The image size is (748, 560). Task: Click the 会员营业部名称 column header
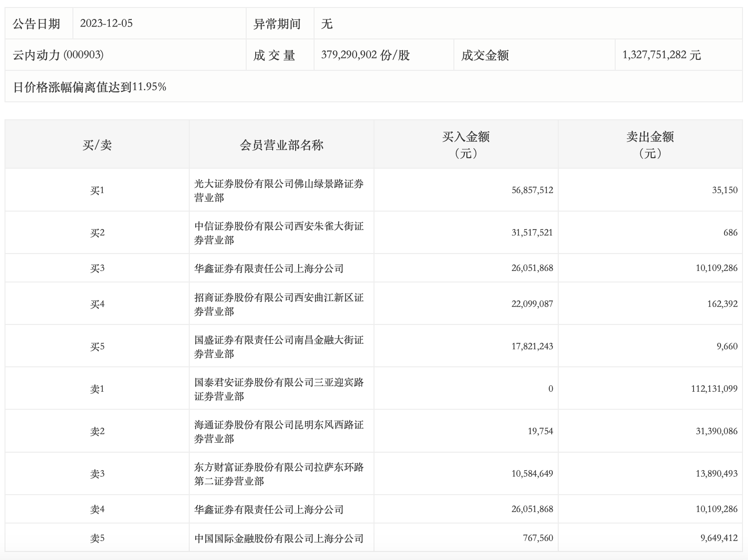[281, 145]
